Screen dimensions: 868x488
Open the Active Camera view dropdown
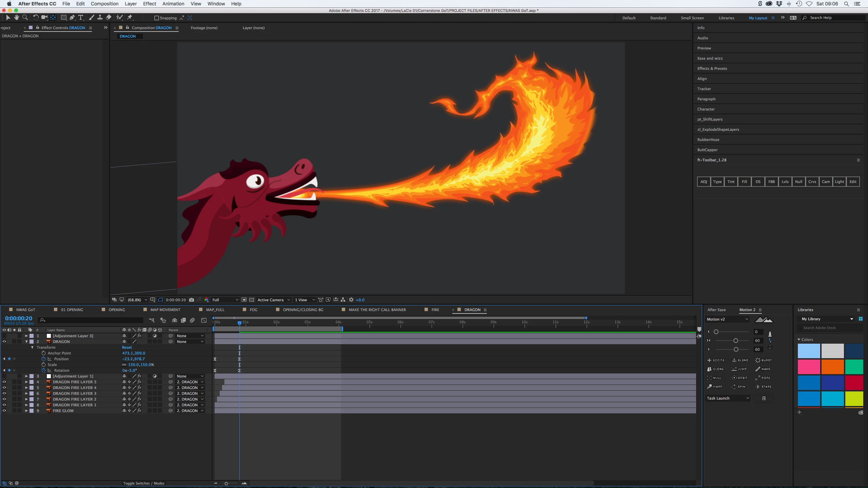(x=273, y=300)
